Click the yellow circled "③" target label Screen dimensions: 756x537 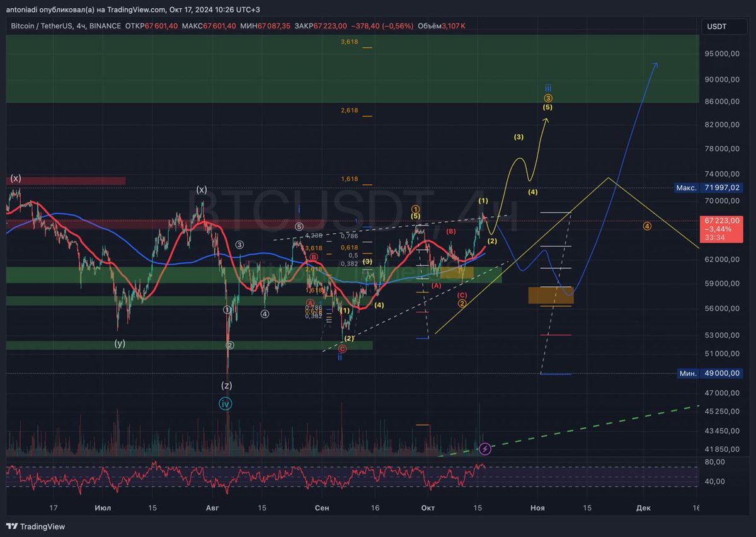548,98
